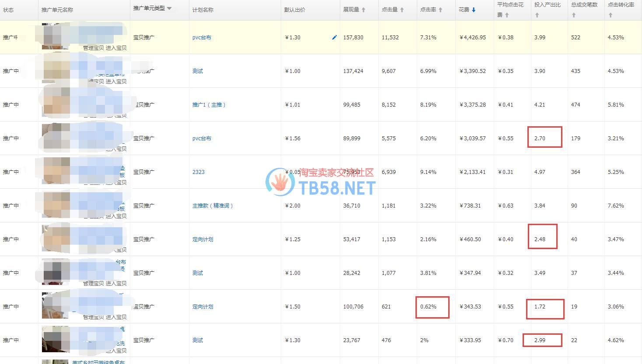This screenshot has width=642, height=364.
Task: Edit default bid ¥1.30 with pencil icon
Action: tap(335, 38)
